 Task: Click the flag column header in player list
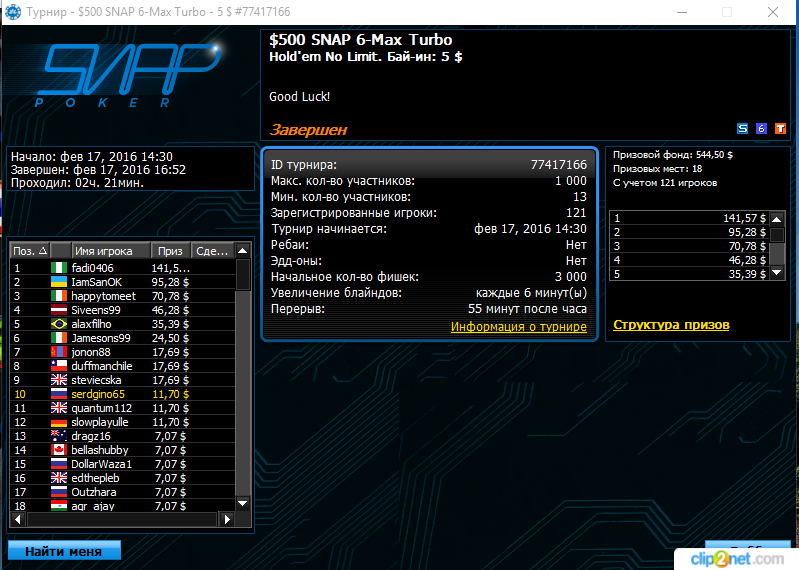(x=61, y=251)
